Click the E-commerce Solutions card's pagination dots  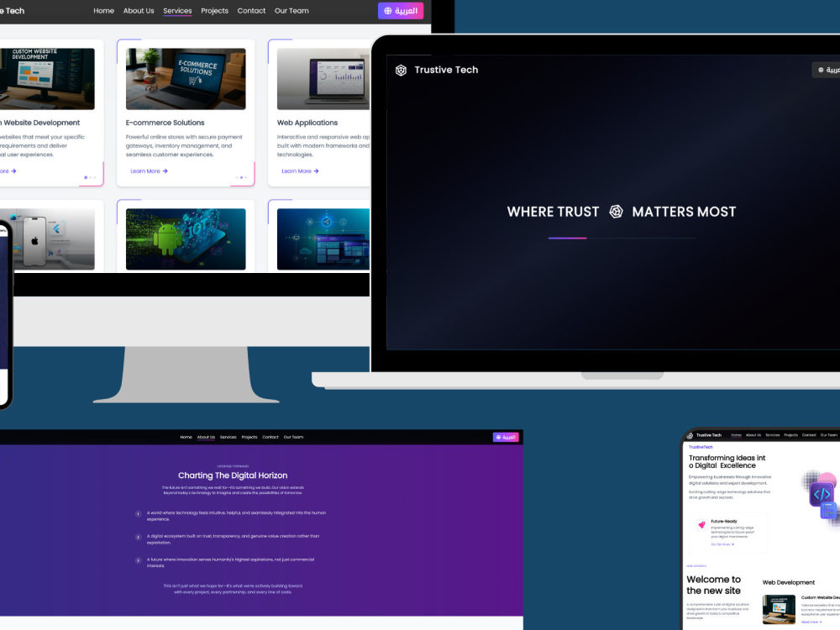coord(241,177)
